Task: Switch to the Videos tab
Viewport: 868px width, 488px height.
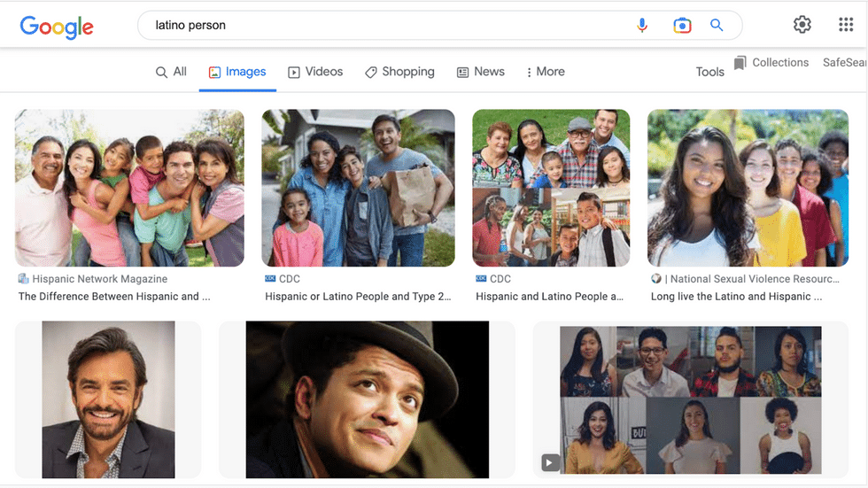Action: 315,72
